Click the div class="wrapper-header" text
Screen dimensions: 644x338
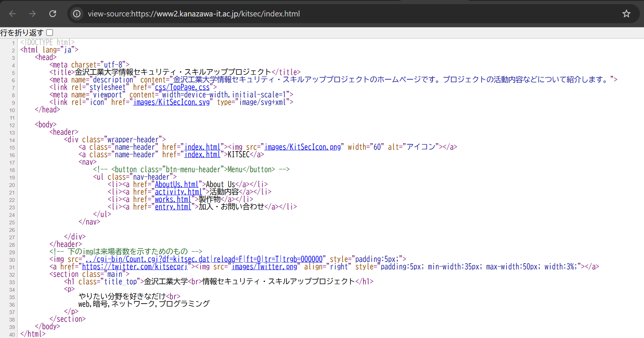tap(115, 139)
